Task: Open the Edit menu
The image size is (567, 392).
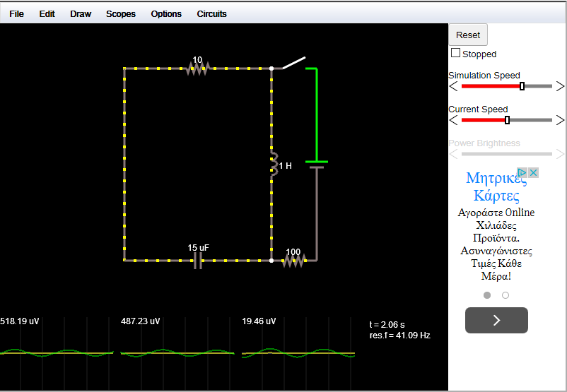Action: click(47, 13)
